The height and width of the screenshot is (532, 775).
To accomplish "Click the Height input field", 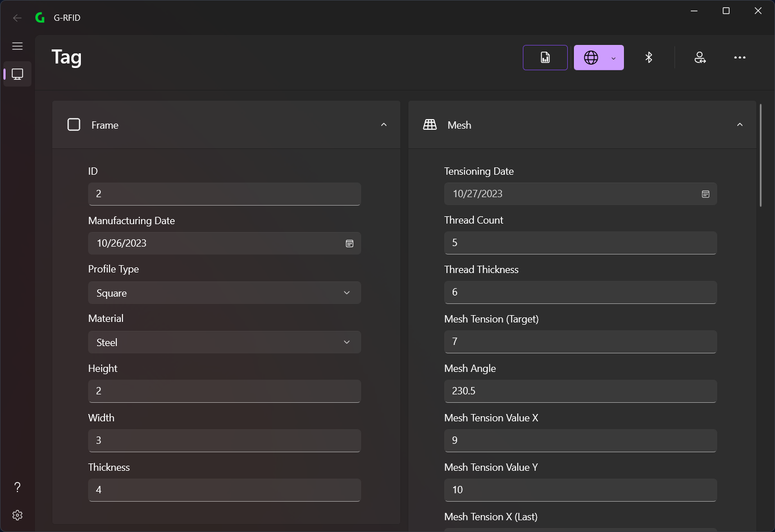I will click(x=225, y=391).
